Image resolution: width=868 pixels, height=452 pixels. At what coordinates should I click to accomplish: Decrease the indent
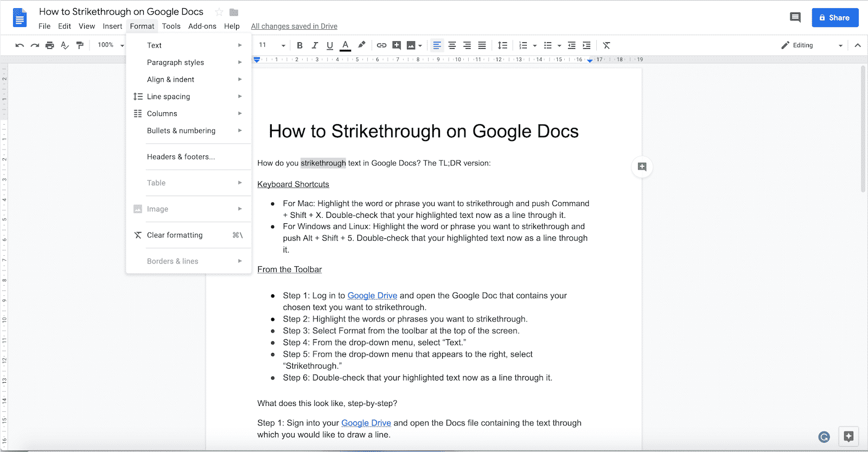pyautogui.click(x=572, y=46)
